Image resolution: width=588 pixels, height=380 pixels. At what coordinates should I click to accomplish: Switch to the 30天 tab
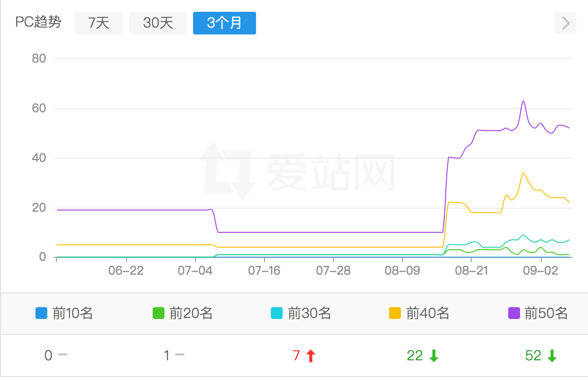point(158,23)
